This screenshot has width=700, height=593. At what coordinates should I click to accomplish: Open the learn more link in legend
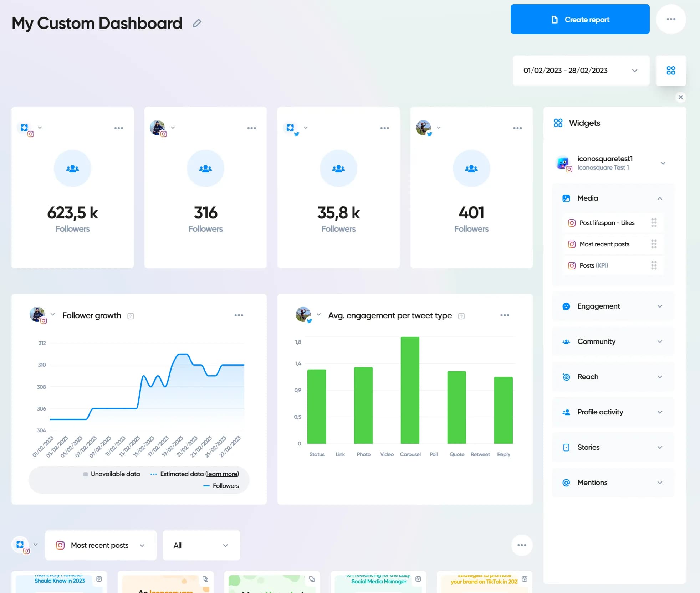pyautogui.click(x=222, y=474)
